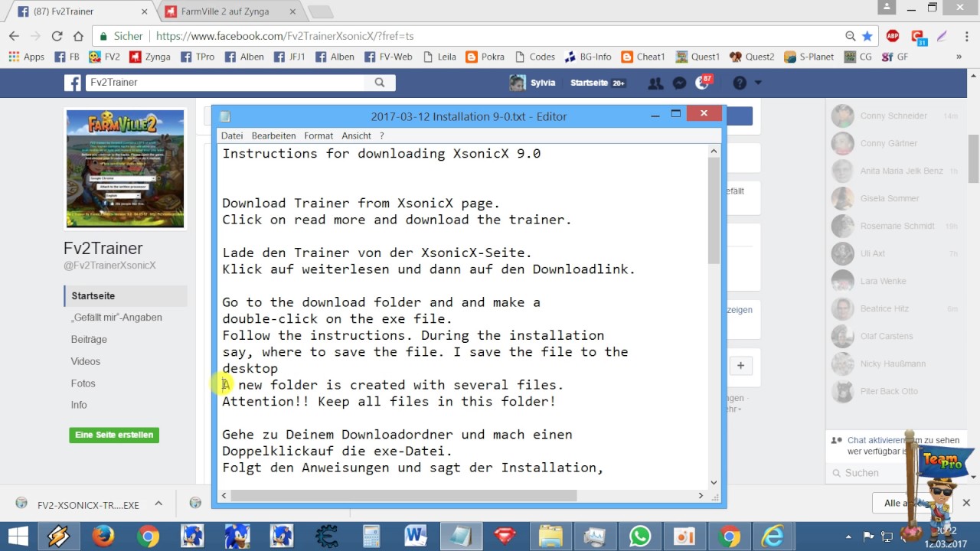
Task: Bookmark this page with the star icon
Action: [867, 36]
